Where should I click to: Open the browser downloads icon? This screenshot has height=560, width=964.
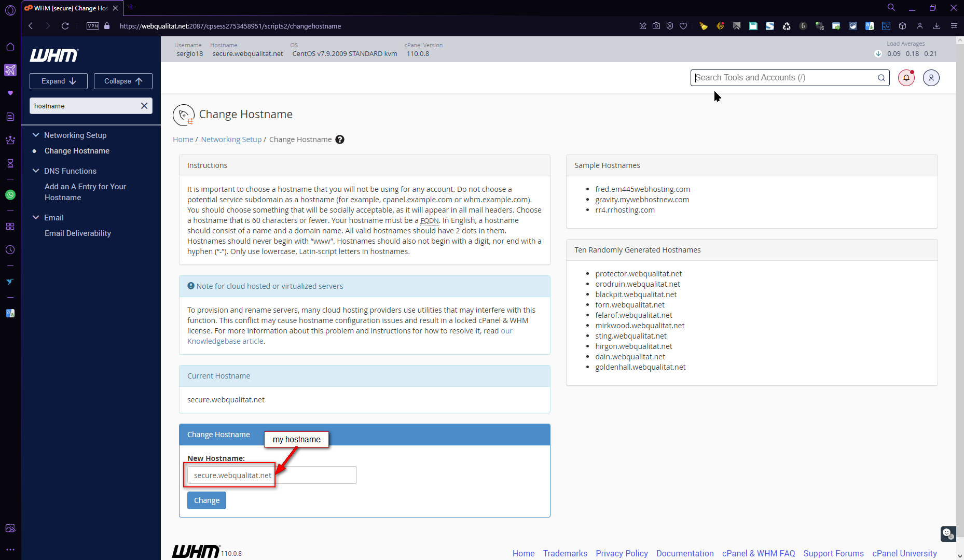click(937, 26)
